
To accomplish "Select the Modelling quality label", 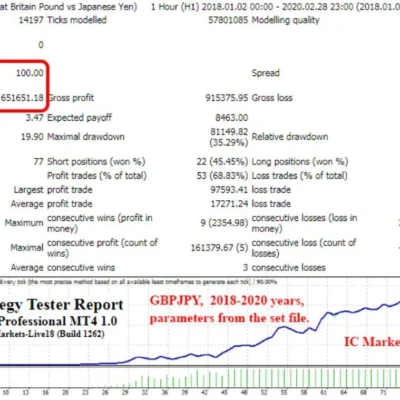I will [286, 20].
